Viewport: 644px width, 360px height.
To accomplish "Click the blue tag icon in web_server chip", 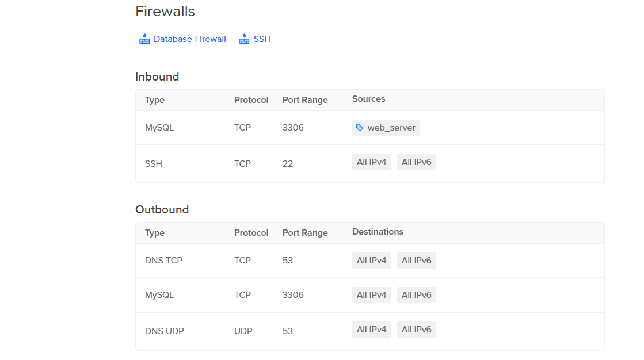I will tap(360, 127).
